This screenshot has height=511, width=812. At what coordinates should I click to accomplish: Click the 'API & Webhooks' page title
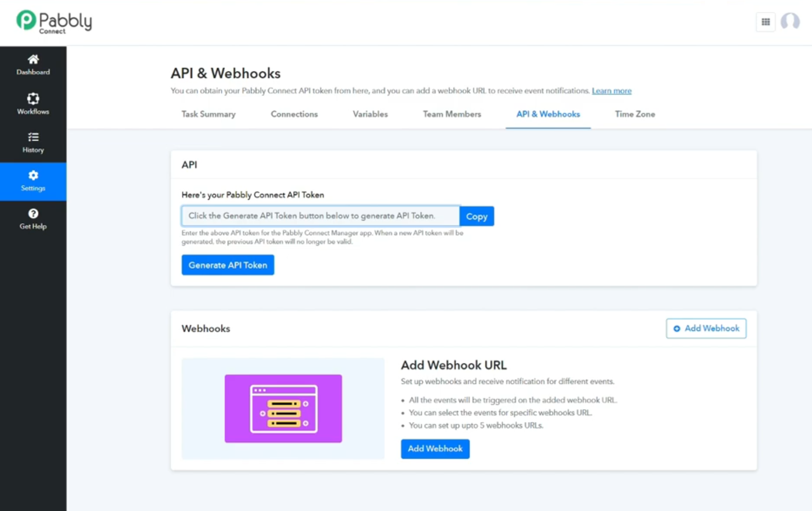click(x=225, y=73)
